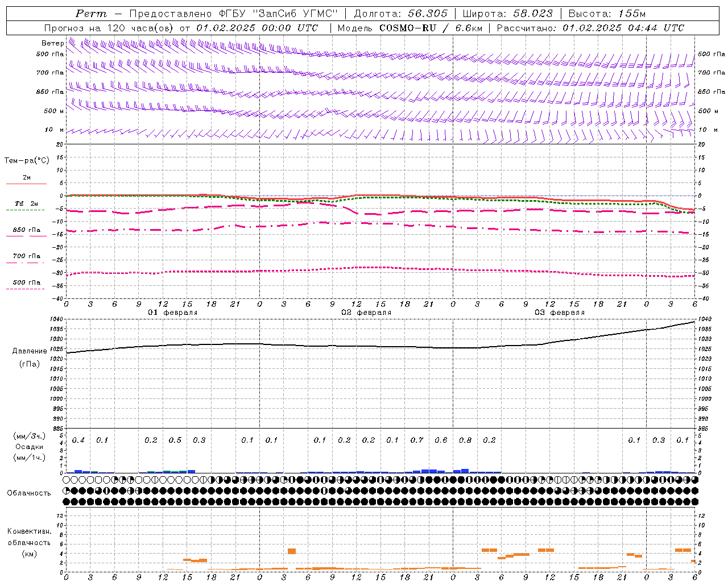This screenshot has height=582, width=728.
Task: Click the "Тем-ра(°C)" axis label
Action: click(x=27, y=161)
